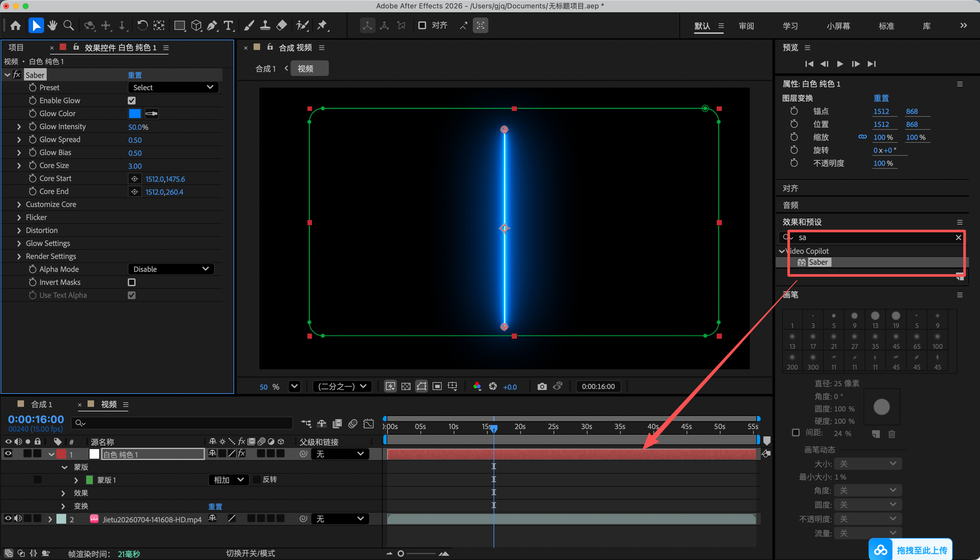Take a snapshot with camera icon
Screen dimensions: 980x560
coord(542,386)
